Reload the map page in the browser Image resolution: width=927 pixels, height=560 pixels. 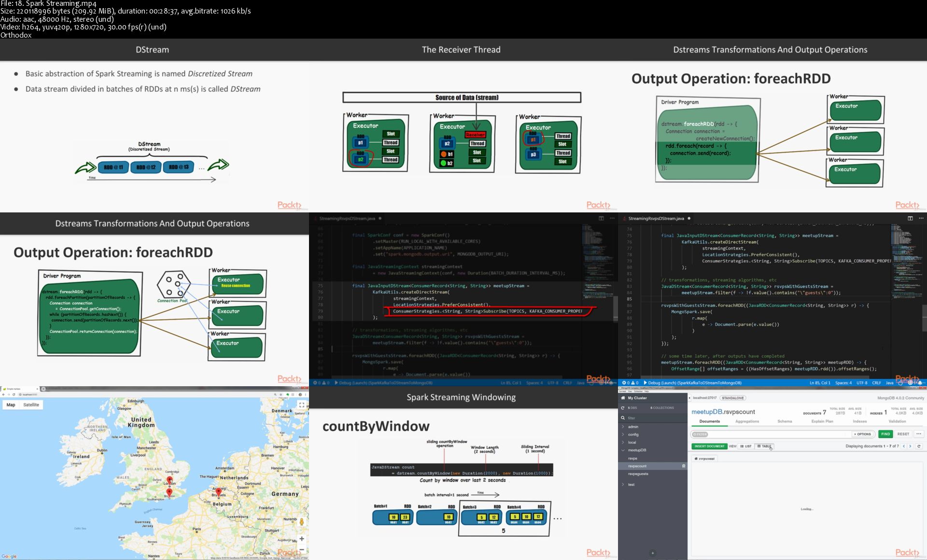click(14, 394)
